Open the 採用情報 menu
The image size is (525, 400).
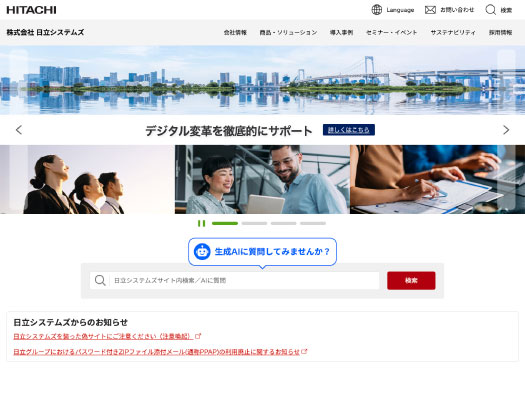click(500, 32)
